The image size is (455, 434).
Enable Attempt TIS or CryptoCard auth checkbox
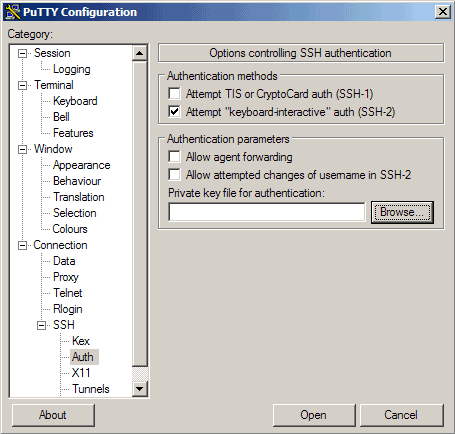pyautogui.click(x=174, y=94)
